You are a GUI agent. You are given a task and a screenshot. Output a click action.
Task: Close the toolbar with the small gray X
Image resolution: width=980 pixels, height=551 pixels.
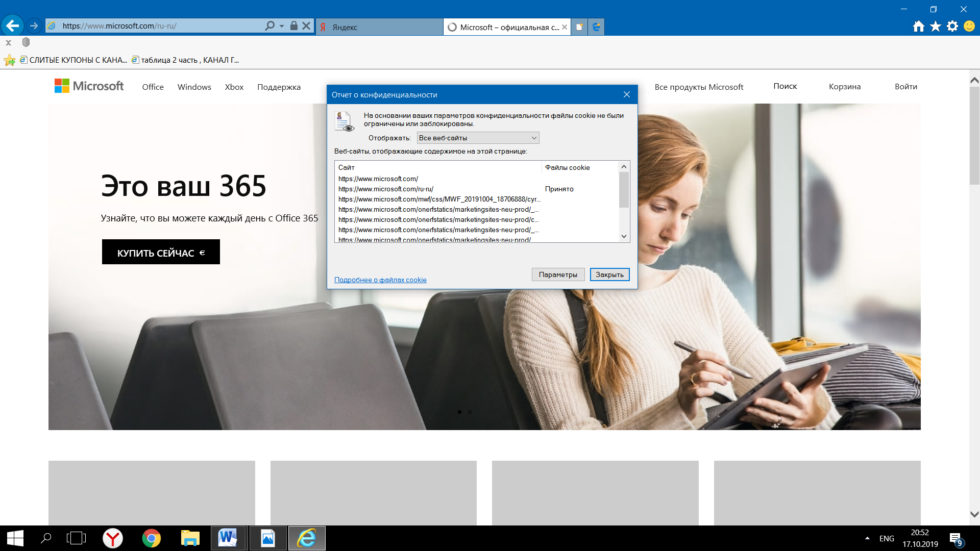(x=8, y=43)
